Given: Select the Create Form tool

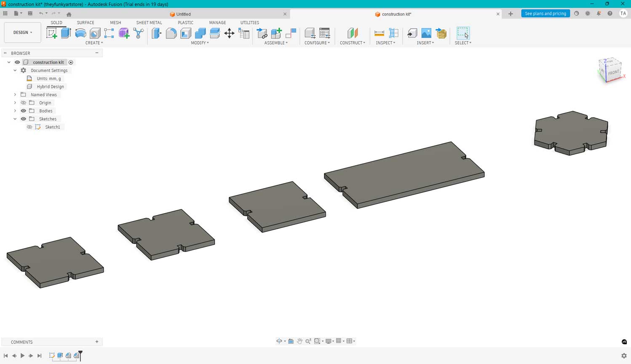Looking at the screenshot, I should pyautogui.click(x=124, y=33).
